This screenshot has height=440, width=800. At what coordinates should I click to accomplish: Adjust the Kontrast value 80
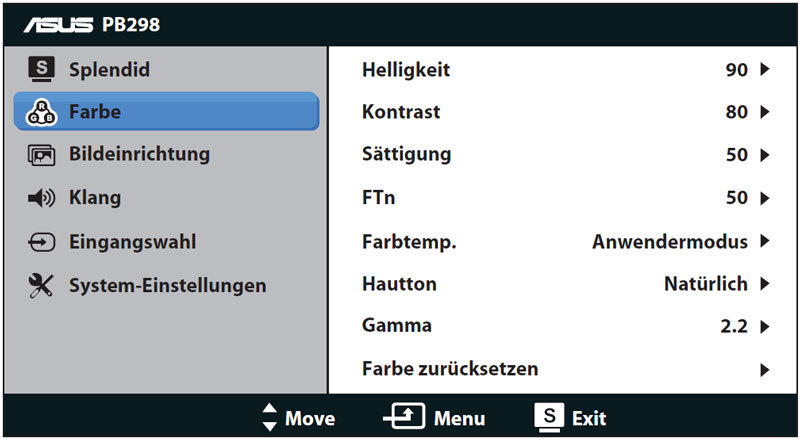[737, 112]
